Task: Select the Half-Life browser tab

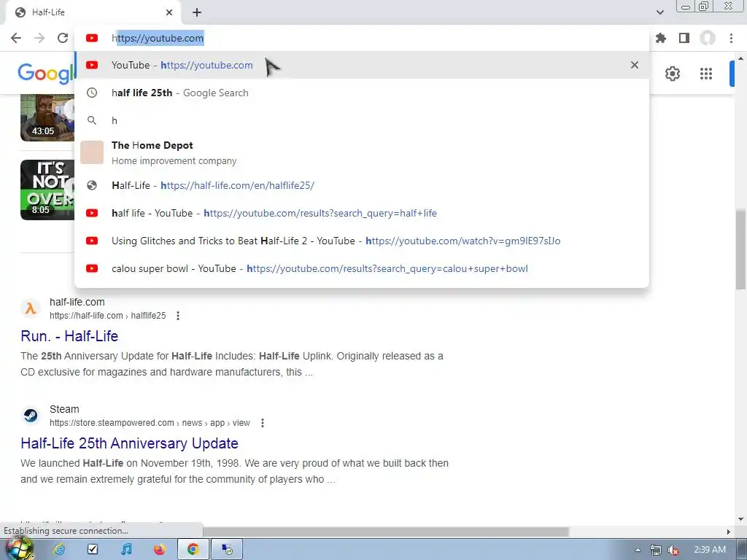Action: click(93, 12)
